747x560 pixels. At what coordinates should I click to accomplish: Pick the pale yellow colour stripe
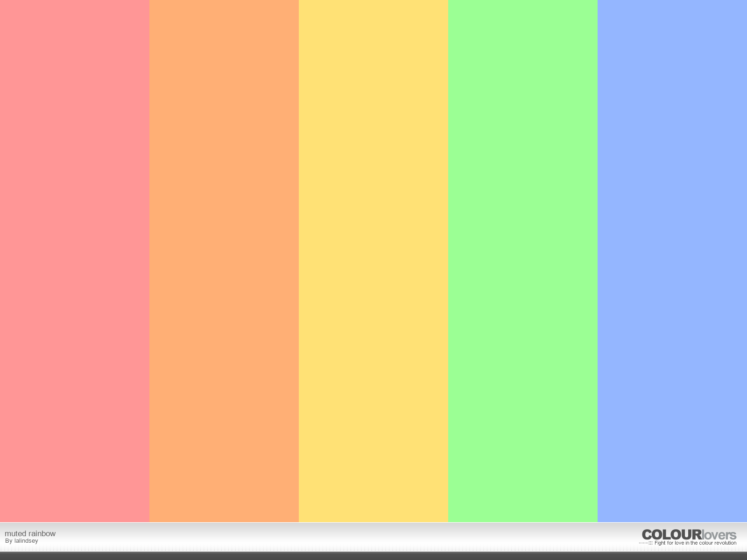pyautogui.click(x=373, y=261)
